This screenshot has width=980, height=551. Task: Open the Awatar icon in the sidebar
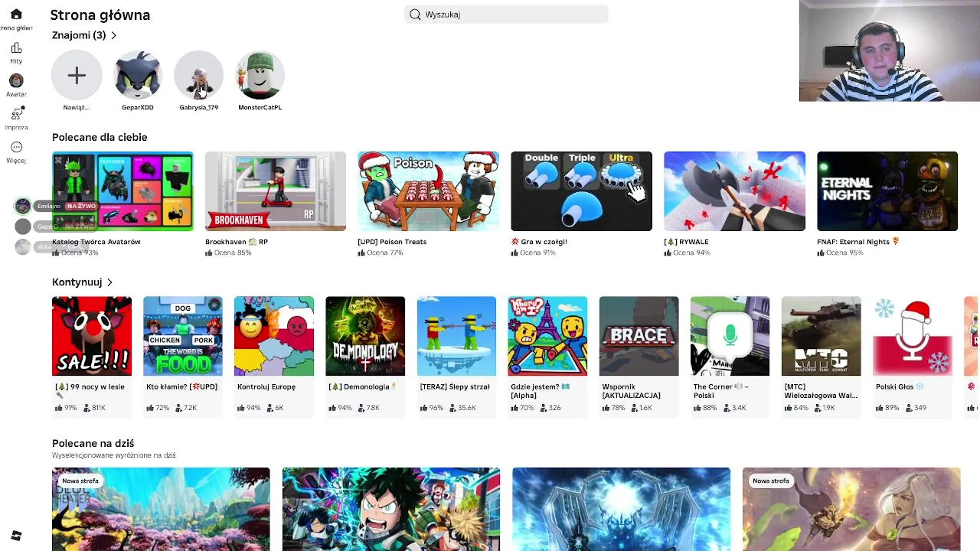16,80
